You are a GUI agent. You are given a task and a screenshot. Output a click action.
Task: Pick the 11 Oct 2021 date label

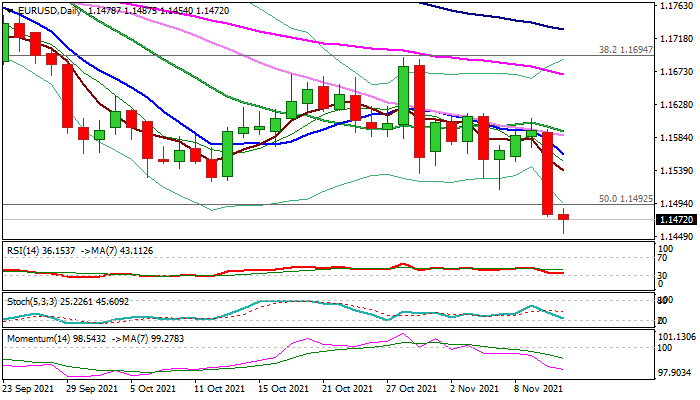pyautogui.click(x=218, y=387)
